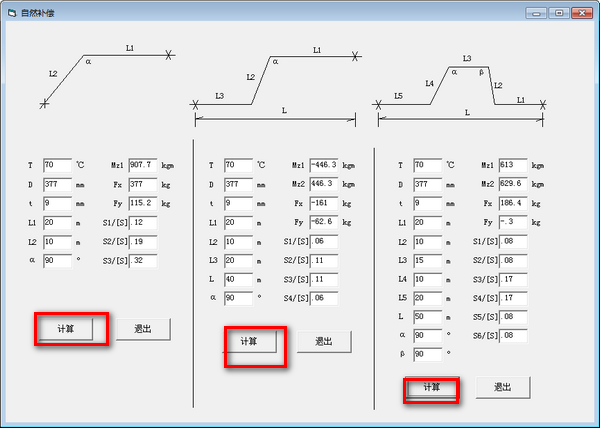Image resolution: width=600 pixels, height=428 pixels.
Task: Close the 自然补偿 window
Action: click(x=582, y=13)
